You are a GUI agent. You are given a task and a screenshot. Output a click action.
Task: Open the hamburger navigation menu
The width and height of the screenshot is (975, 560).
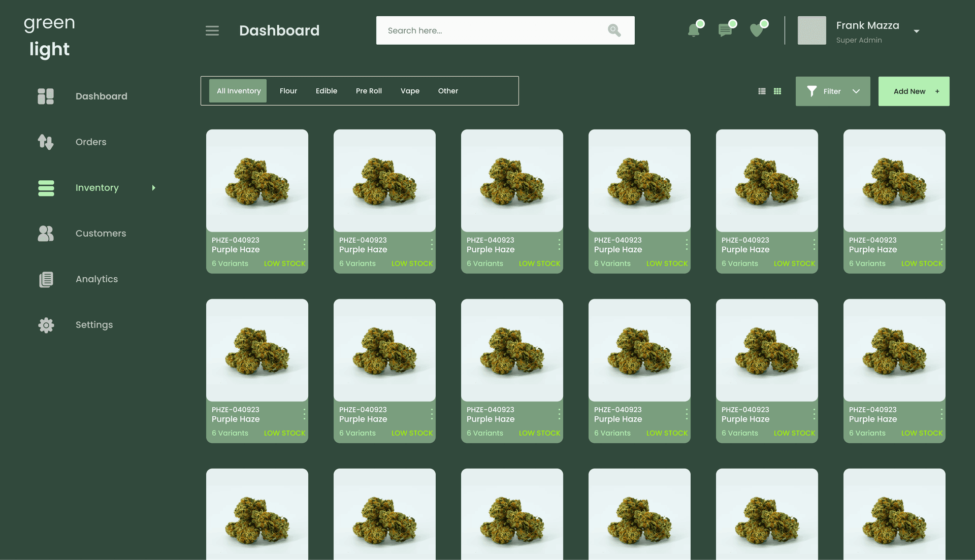tap(212, 30)
